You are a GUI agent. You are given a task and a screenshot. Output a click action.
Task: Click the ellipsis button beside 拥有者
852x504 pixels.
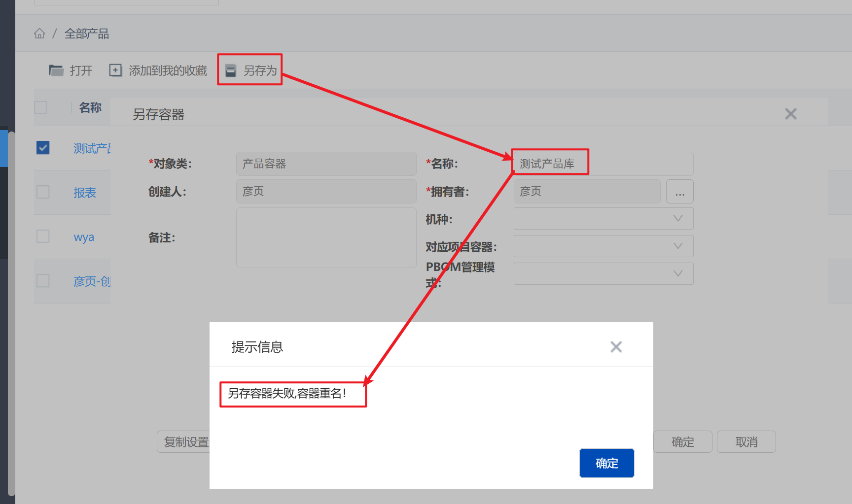[x=680, y=191]
